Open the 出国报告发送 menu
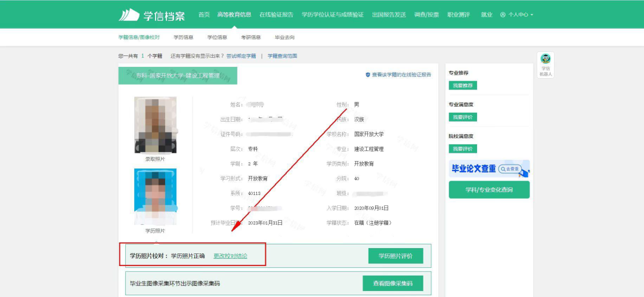This screenshot has width=644, height=297. pyautogui.click(x=389, y=14)
